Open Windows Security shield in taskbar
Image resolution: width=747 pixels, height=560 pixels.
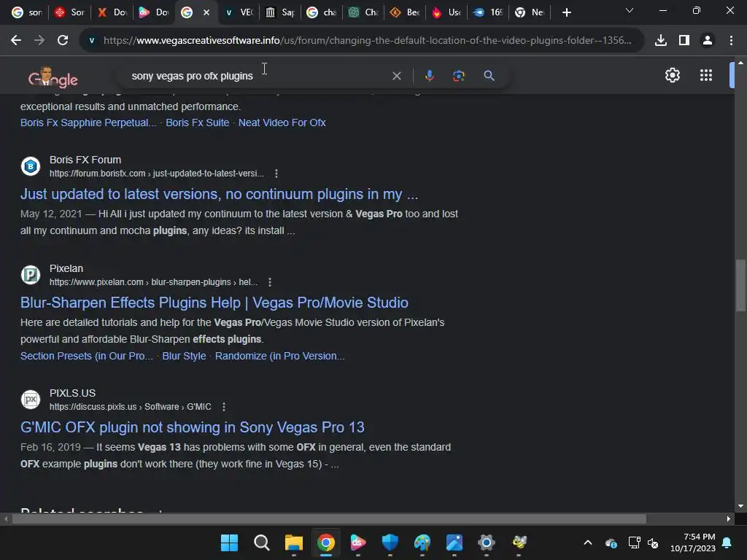390,542
